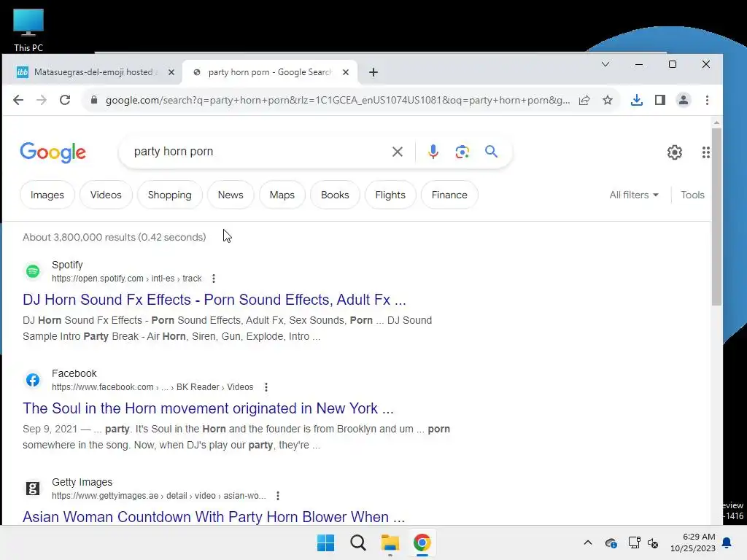Open the Windows Start menu

coord(326,542)
